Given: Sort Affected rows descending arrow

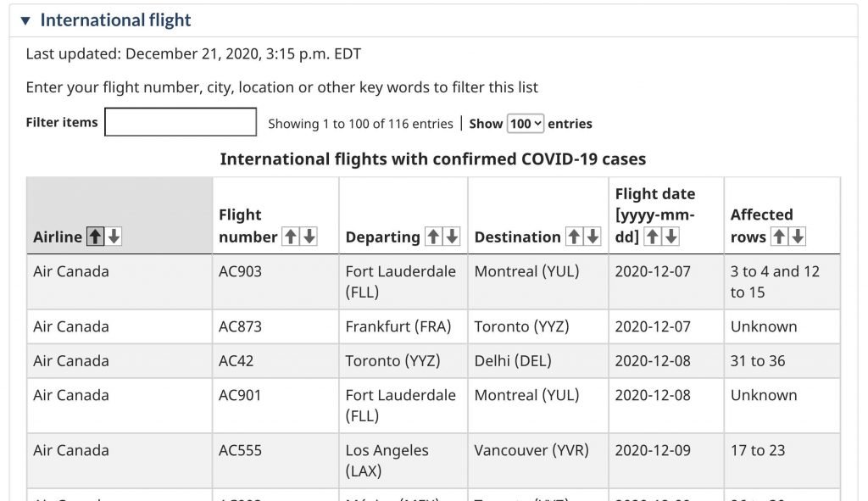Looking at the screenshot, I should 798,237.
